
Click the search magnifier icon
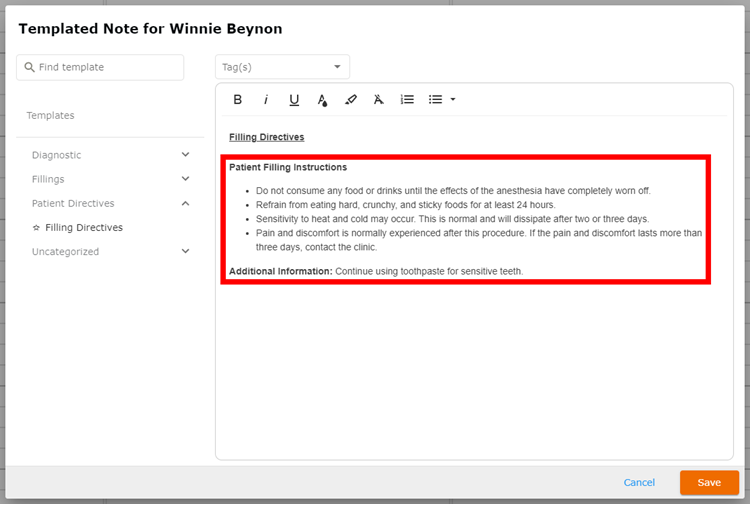coord(29,67)
